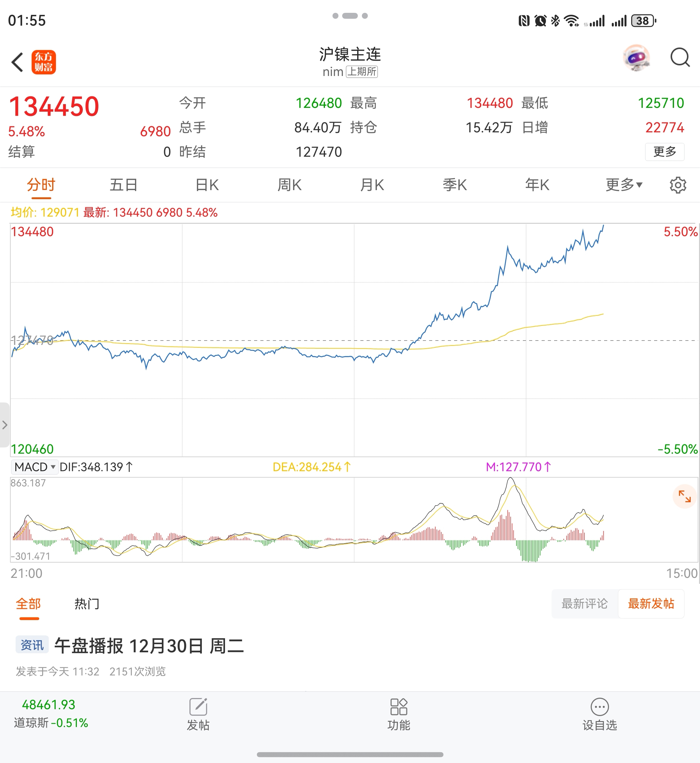This screenshot has width=700, height=763.
Task: Select the 周K tab
Action: (289, 185)
